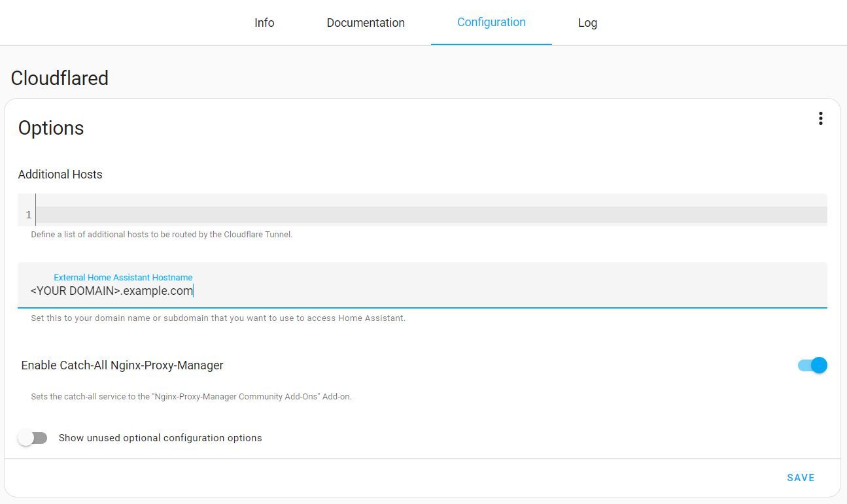Click the 'Show unused optional configuration options' label
Screen dimensions: 847x504
pyautogui.click(x=160, y=438)
